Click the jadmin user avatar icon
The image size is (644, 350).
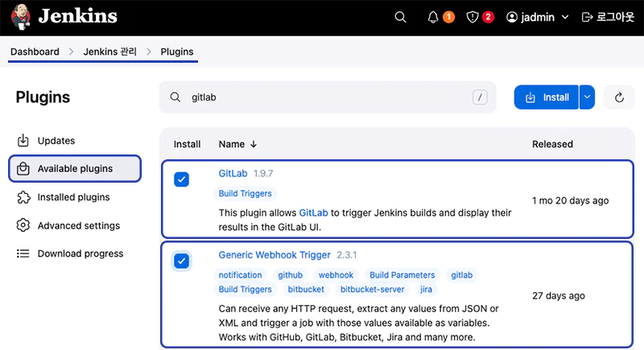pyautogui.click(x=512, y=17)
